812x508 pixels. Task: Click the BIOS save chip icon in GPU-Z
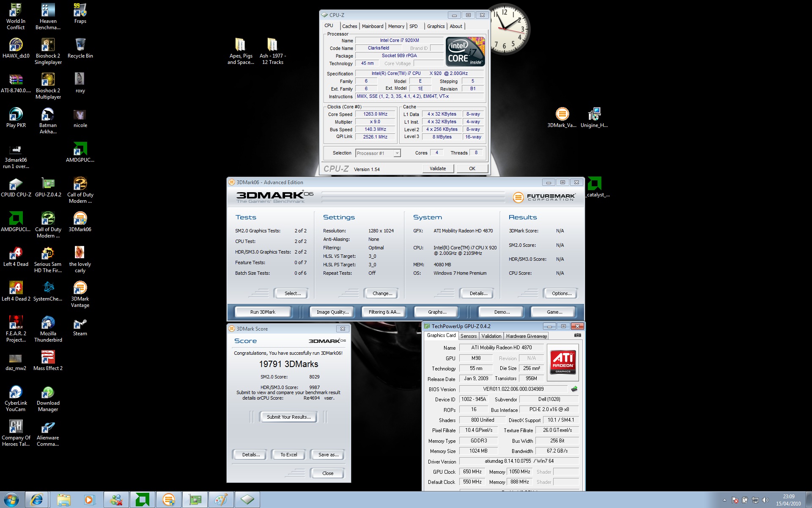574,389
